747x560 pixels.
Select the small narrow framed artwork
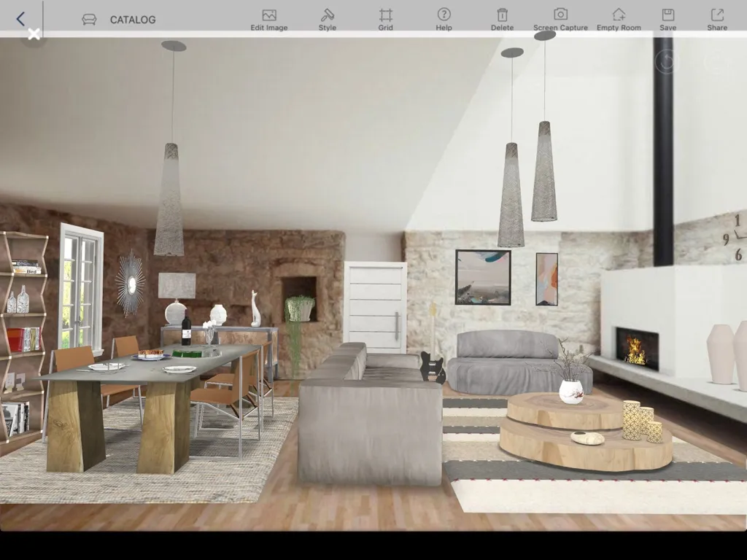coord(546,279)
